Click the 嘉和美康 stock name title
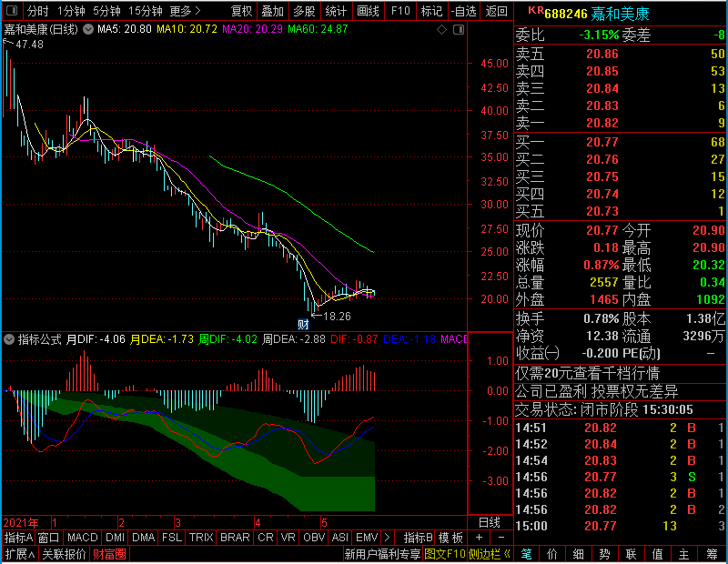Screen dimensions: 728x564 pyautogui.click(x=621, y=14)
